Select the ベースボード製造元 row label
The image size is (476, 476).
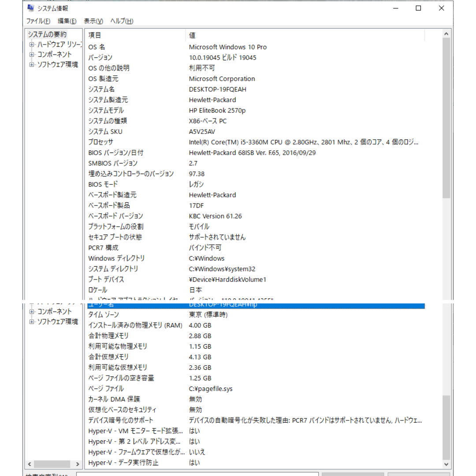click(x=112, y=195)
